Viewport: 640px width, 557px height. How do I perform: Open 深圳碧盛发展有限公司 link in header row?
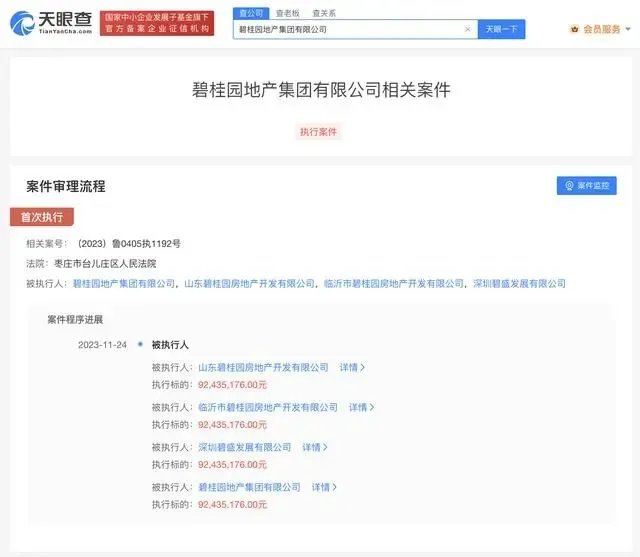click(x=519, y=284)
